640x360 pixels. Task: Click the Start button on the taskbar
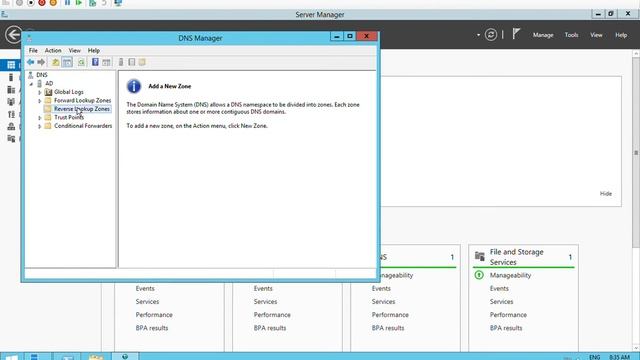coord(11,357)
